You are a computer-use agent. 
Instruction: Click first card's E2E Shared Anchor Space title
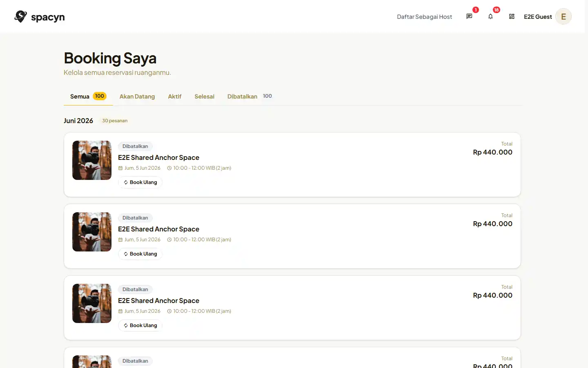coord(158,157)
